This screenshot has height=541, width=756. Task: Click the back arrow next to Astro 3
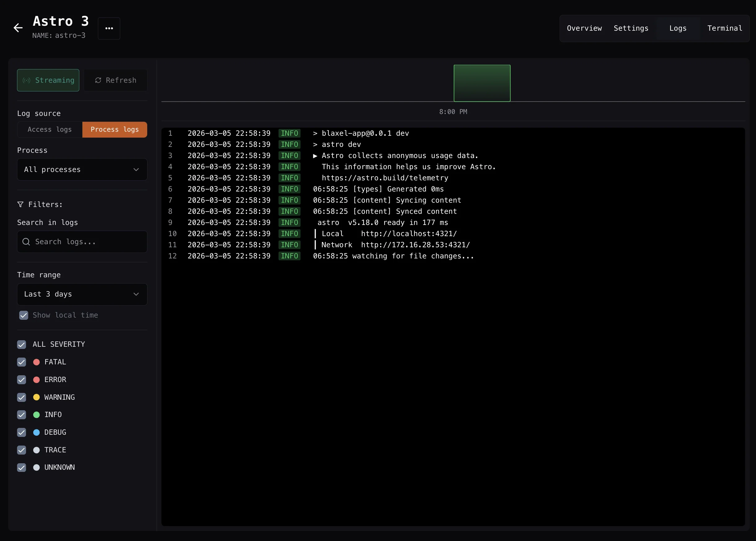(18, 28)
